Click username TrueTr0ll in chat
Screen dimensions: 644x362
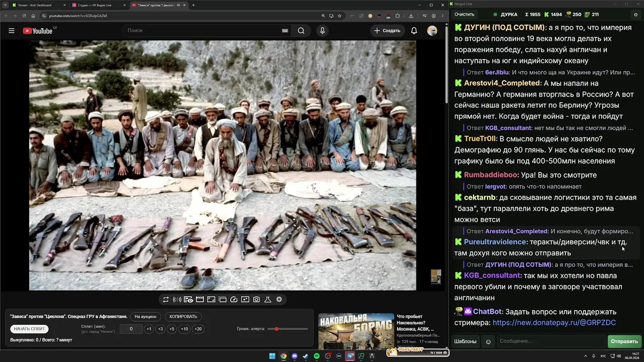(480, 139)
